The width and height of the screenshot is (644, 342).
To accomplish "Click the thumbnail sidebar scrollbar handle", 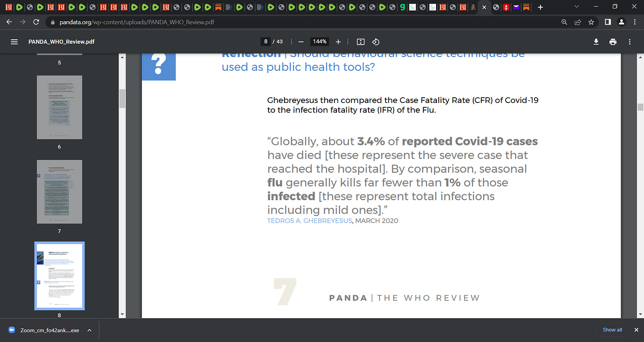I will [122, 99].
